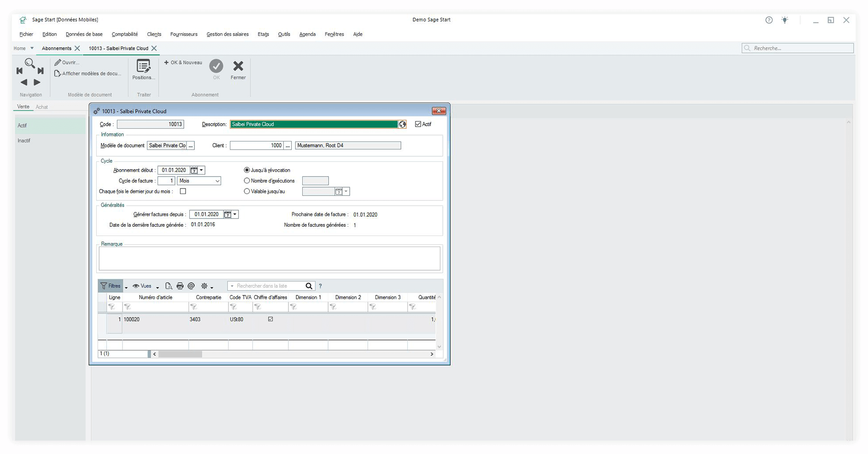Expand the Vues dropdown arrow
This screenshot has height=454, width=868.
point(158,287)
